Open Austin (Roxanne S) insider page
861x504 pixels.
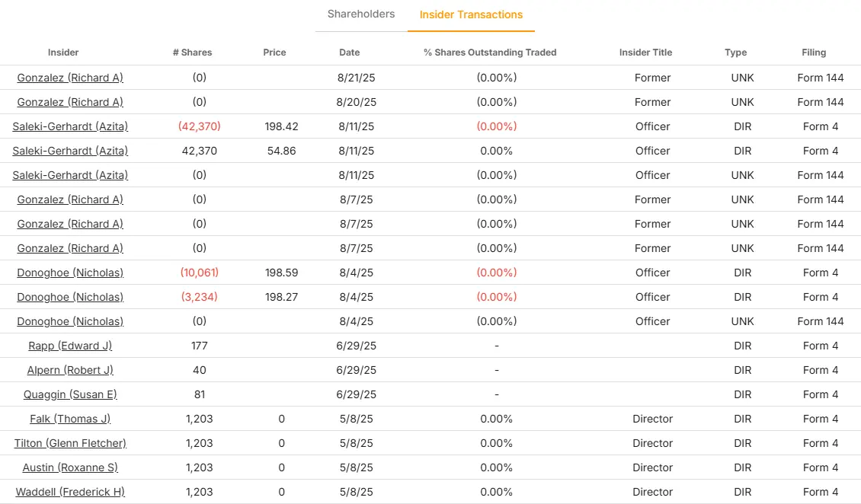pos(70,467)
